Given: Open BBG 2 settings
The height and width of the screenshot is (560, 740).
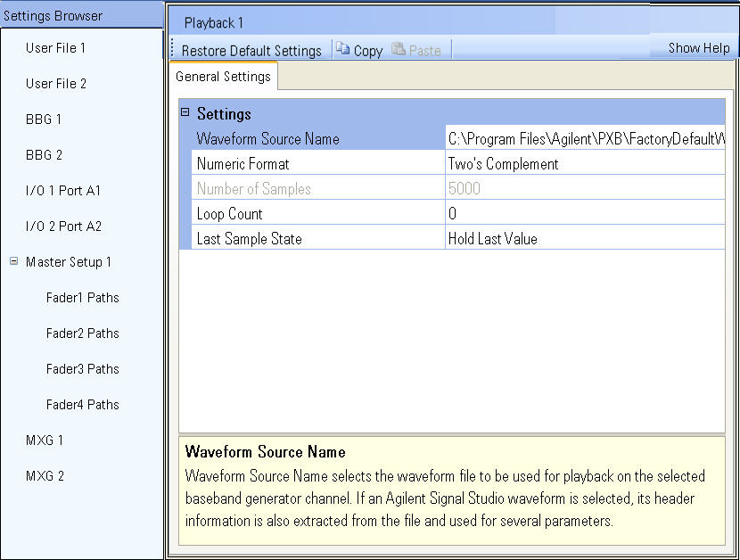Looking at the screenshot, I should (x=44, y=155).
